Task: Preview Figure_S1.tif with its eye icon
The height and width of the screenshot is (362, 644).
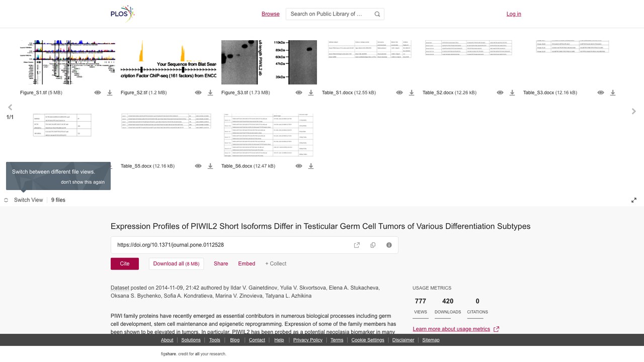Action: tap(98, 93)
